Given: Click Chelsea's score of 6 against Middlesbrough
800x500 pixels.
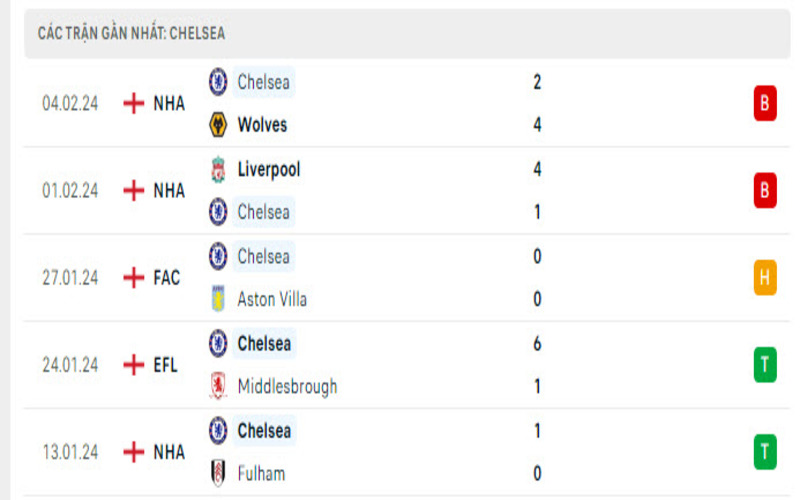Looking at the screenshot, I should point(538,343).
